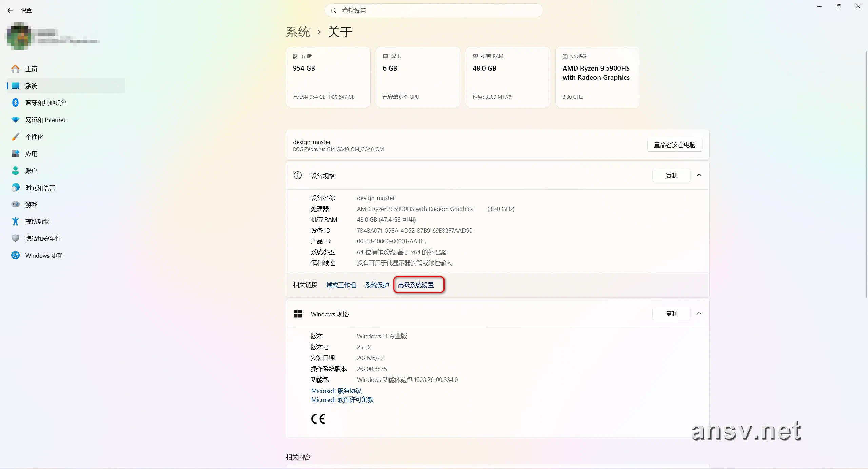Screen dimensions: 868x469
Task: Click the Privacy shield icon
Action: click(x=15, y=238)
